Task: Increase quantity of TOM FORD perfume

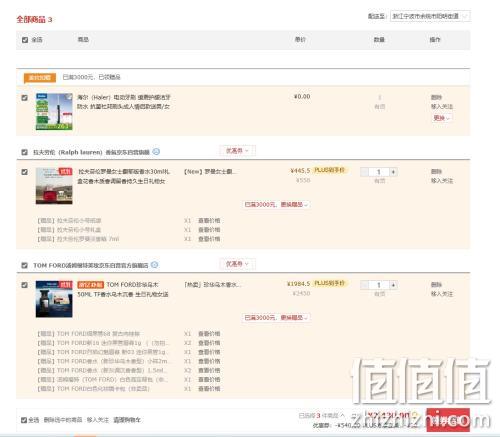Action: click(393, 285)
